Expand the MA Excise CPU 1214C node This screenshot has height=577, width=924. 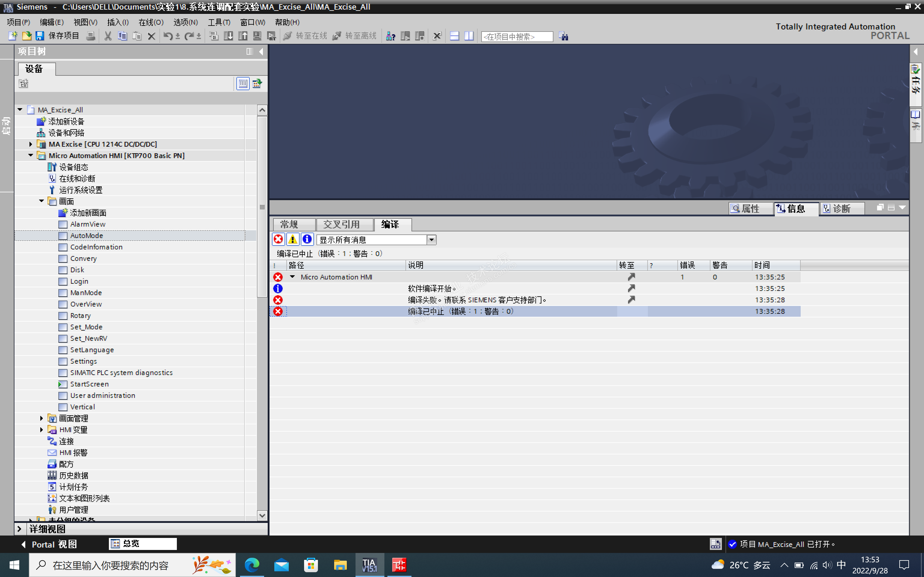pyautogui.click(x=31, y=144)
